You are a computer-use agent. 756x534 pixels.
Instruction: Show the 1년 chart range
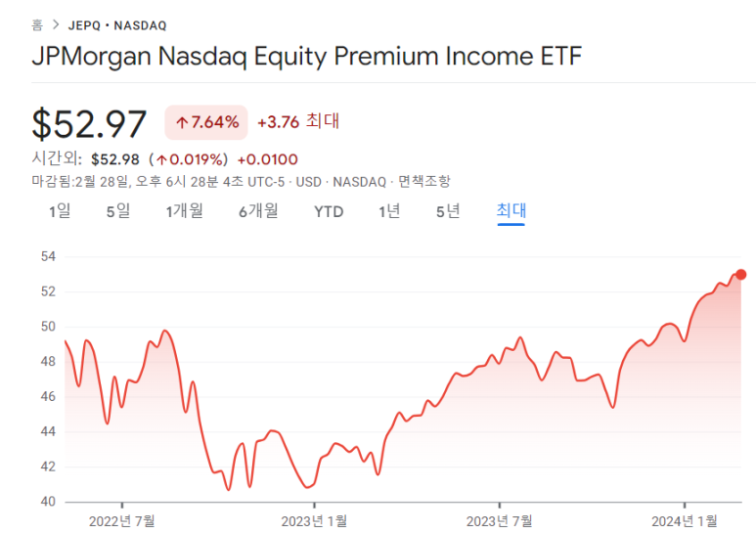tap(389, 211)
